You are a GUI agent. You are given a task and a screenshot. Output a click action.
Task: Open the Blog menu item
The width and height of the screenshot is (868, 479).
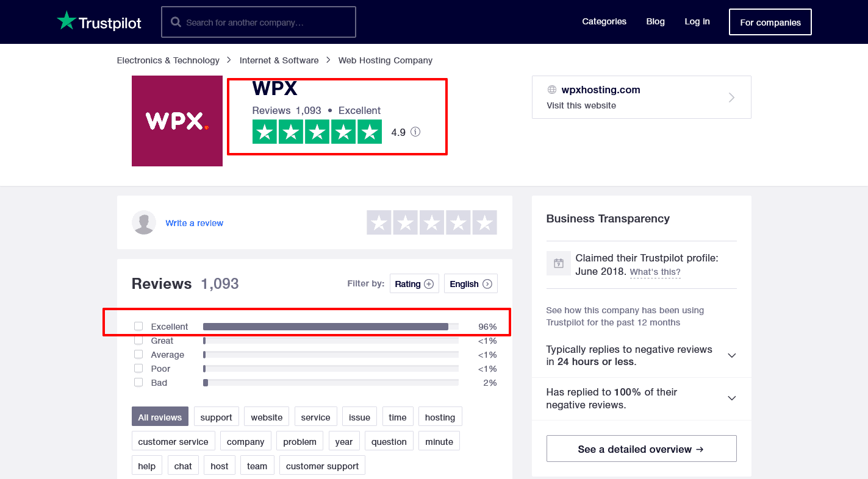click(x=655, y=21)
